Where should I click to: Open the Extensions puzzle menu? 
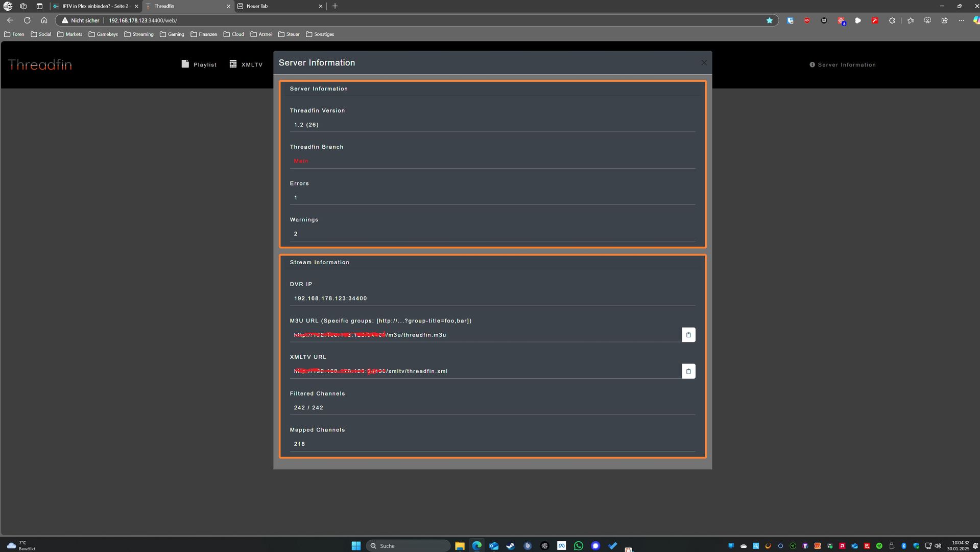(892, 20)
